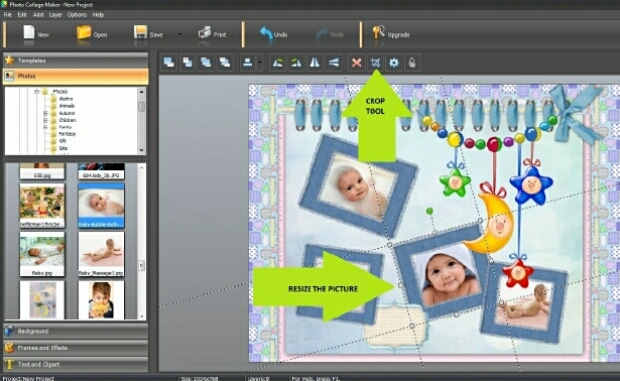Screen dimensions: 620x381
Task: Undo the last action
Action: 274,34
